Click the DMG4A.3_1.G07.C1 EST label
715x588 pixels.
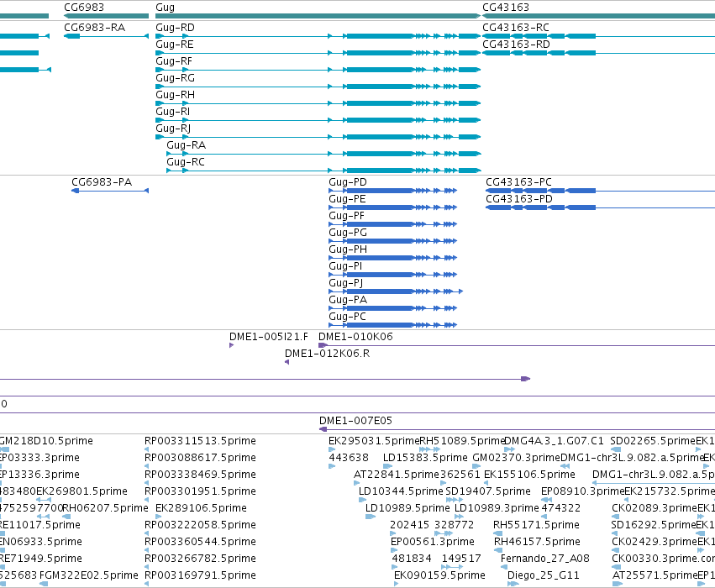click(x=554, y=441)
